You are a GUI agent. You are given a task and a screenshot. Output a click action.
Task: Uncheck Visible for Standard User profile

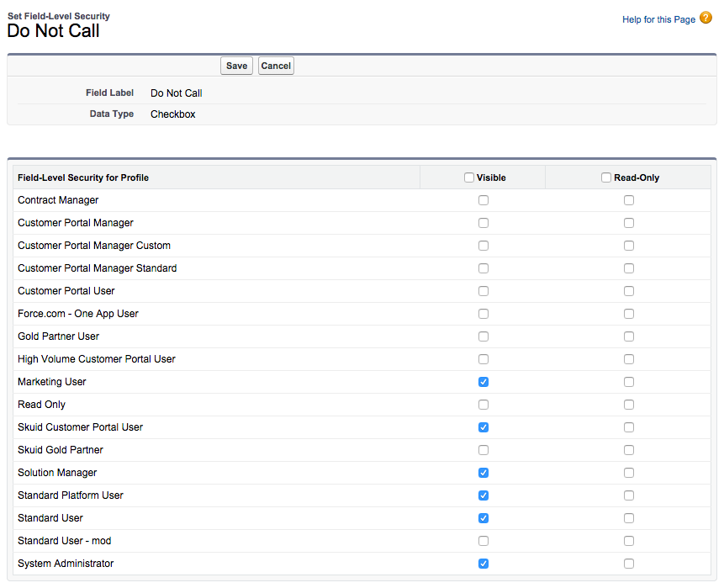coord(484,518)
